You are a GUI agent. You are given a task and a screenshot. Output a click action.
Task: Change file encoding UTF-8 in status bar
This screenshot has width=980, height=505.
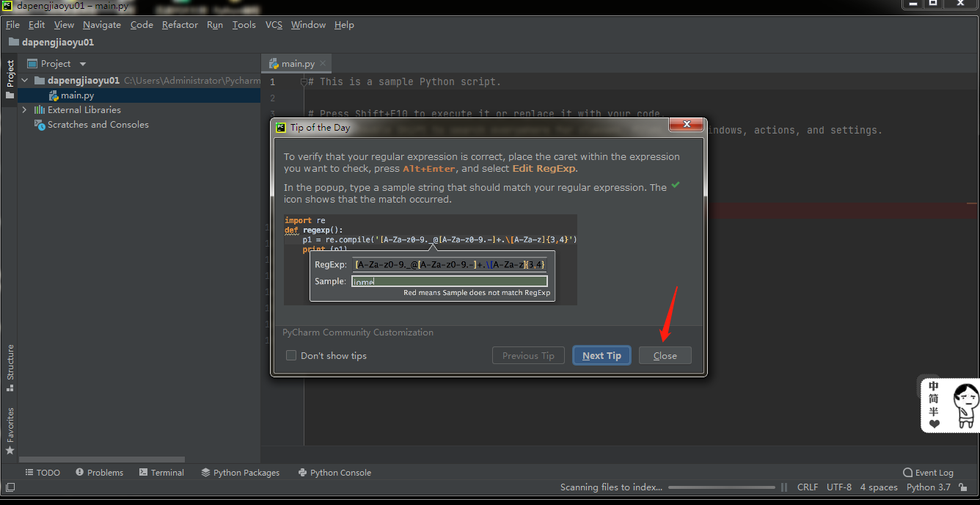[839, 487]
